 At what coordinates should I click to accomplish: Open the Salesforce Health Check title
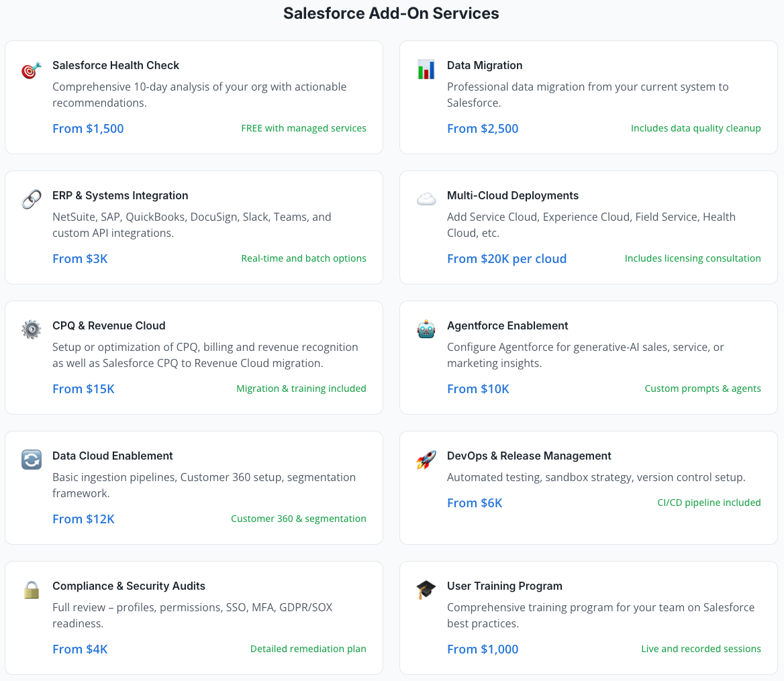[x=115, y=65]
